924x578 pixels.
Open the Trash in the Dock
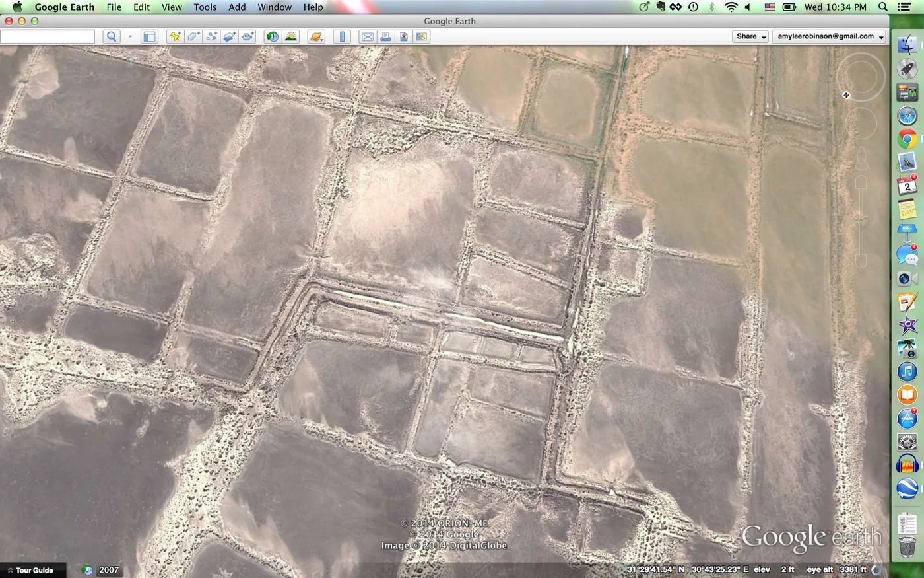(x=907, y=547)
